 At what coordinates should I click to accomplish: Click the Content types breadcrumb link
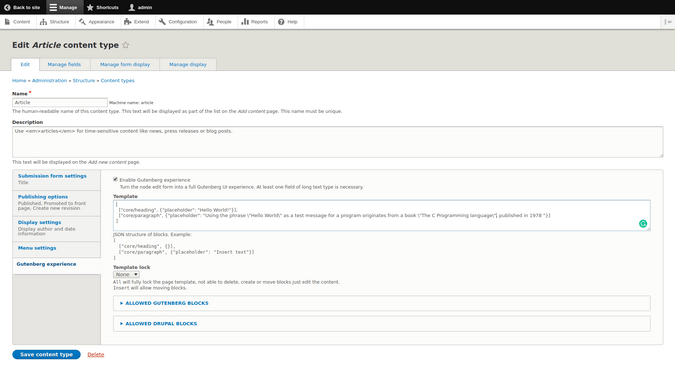tap(118, 80)
